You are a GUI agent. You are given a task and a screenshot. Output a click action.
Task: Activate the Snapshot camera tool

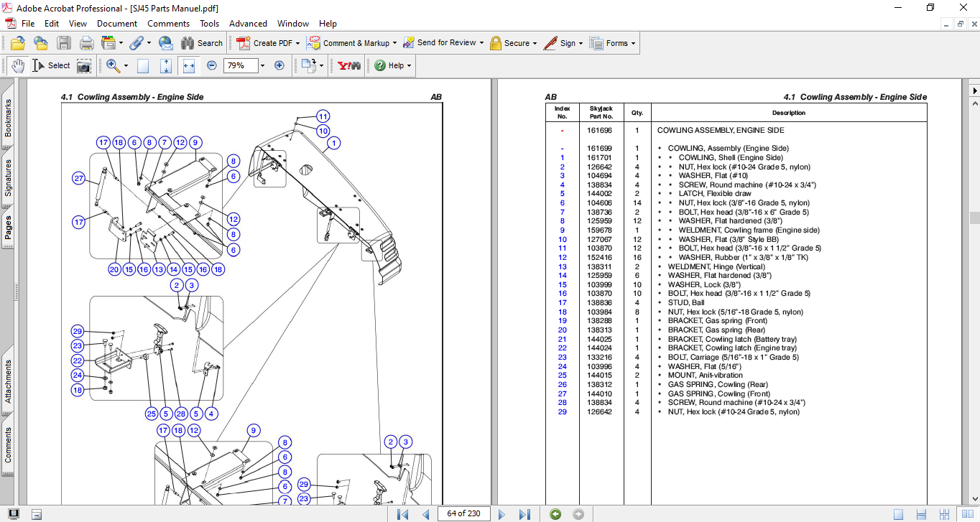(84, 65)
